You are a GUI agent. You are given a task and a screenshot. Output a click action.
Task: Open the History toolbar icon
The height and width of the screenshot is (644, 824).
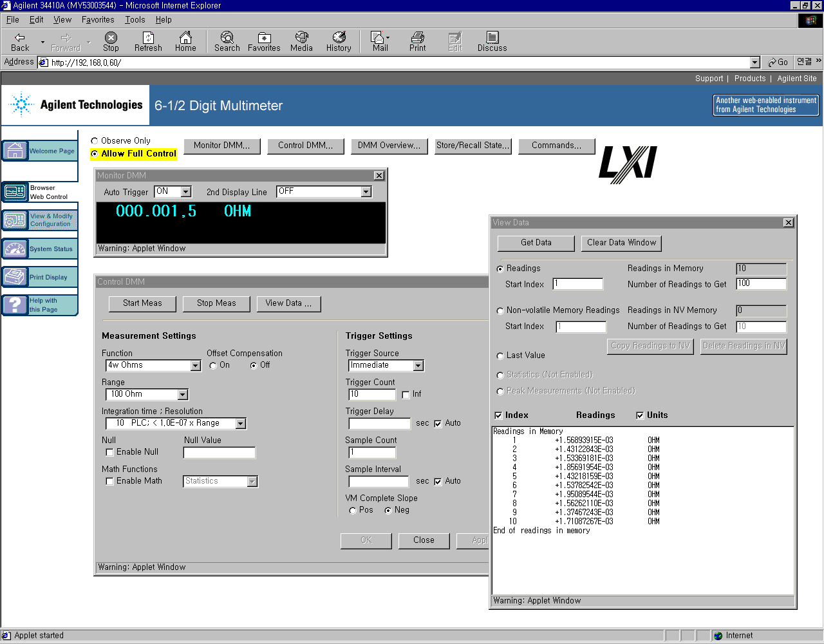339,42
